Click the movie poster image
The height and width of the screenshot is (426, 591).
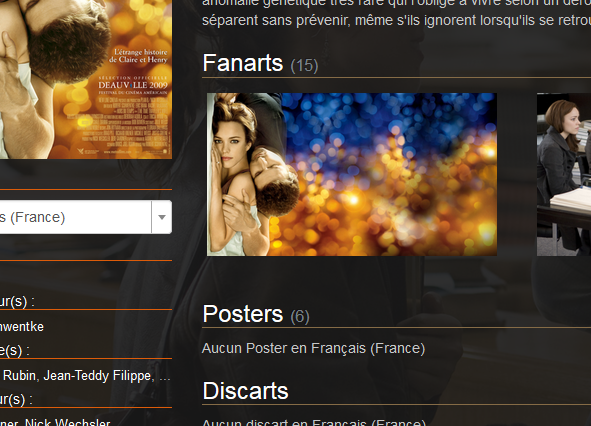point(86,79)
